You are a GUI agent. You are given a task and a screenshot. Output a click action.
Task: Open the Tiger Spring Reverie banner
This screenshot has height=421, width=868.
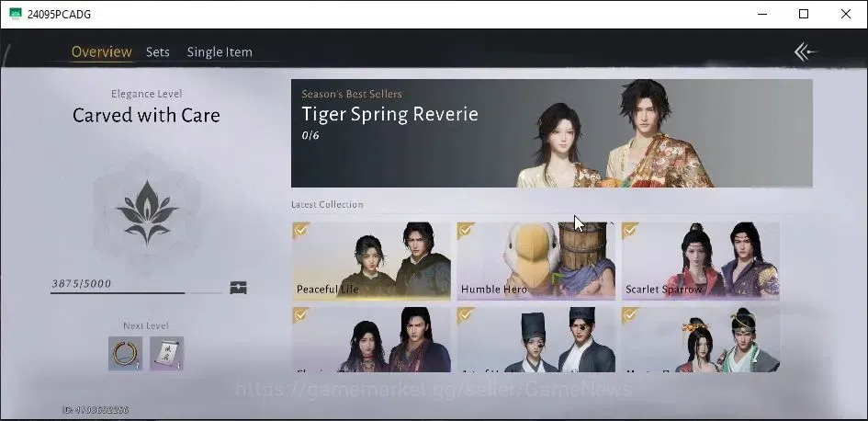click(x=551, y=133)
